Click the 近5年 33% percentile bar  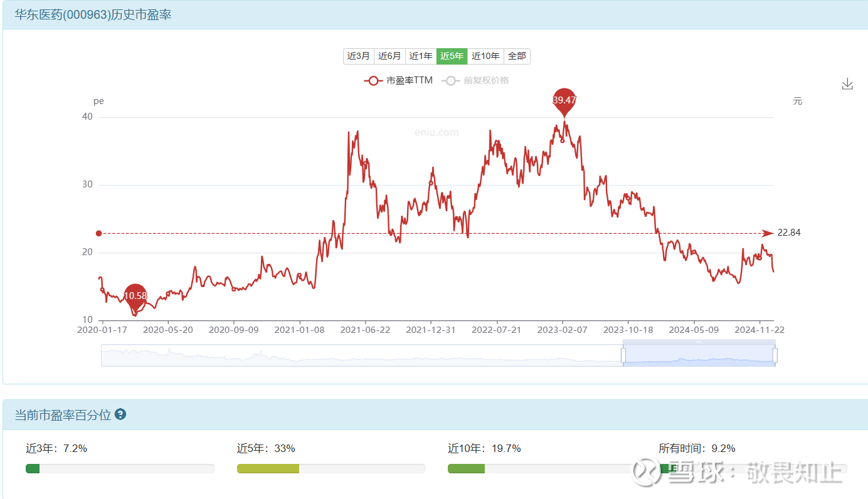click(331, 468)
